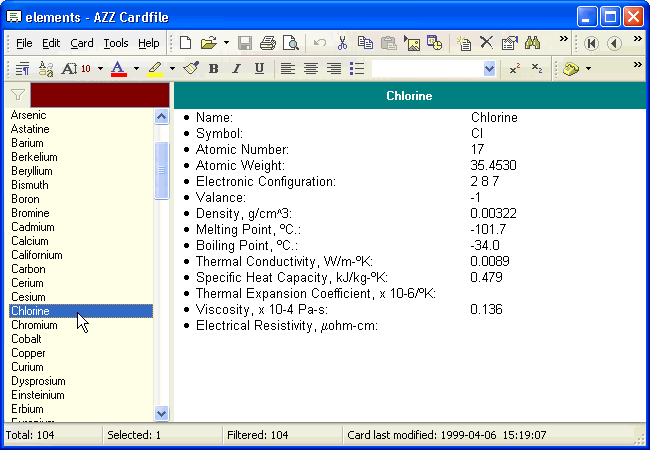Open the Card menu
650x450 pixels.
click(x=82, y=43)
